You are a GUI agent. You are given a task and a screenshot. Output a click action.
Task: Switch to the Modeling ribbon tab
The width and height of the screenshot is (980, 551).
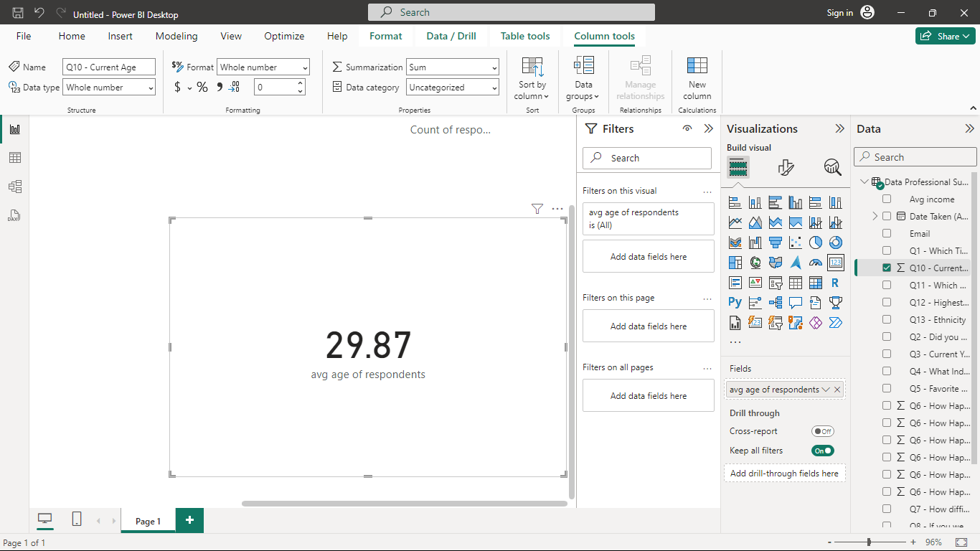176,36
